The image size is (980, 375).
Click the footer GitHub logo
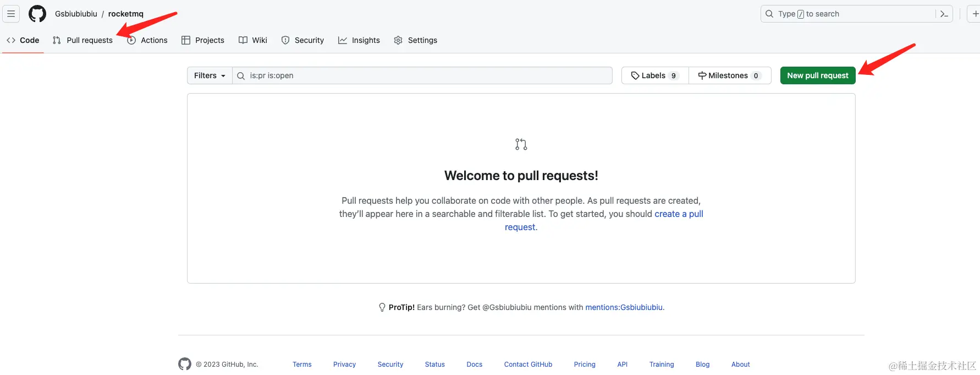[x=185, y=364]
